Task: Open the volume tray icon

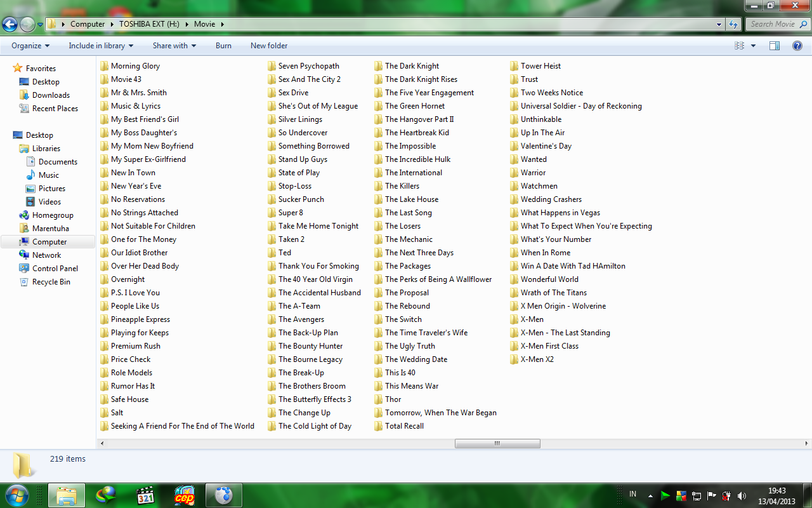Action: click(x=742, y=495)
